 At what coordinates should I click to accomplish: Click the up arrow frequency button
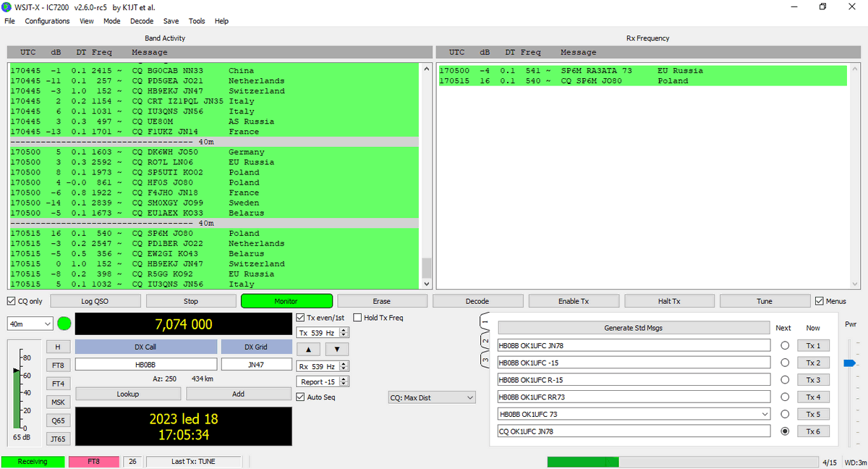[x=308, y=350]
